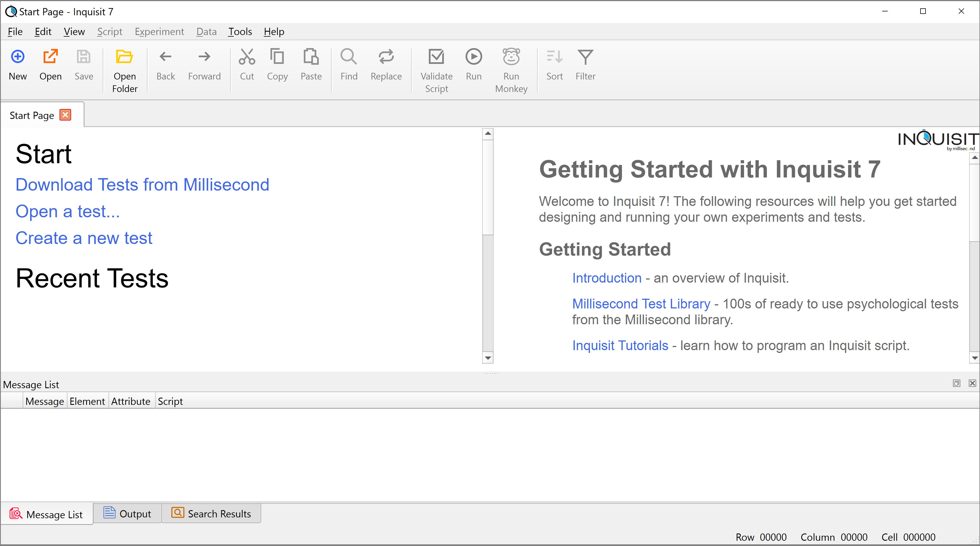Click the Open file toolbar icon

[50, 57]
